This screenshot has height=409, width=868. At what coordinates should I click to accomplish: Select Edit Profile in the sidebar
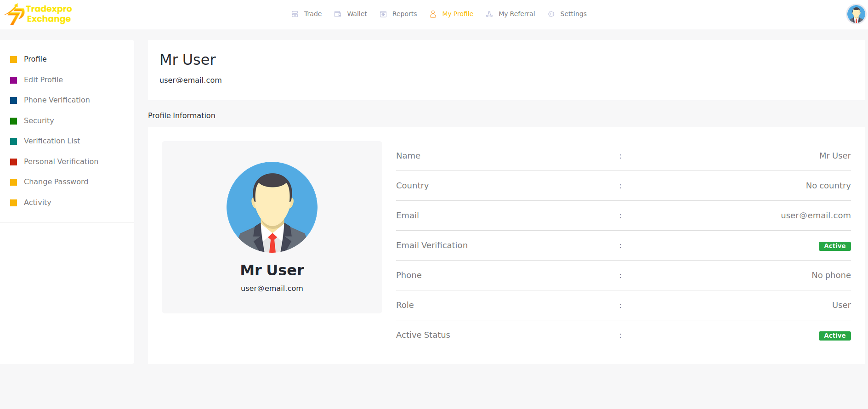pyautogui.click(x=43, y=80)
